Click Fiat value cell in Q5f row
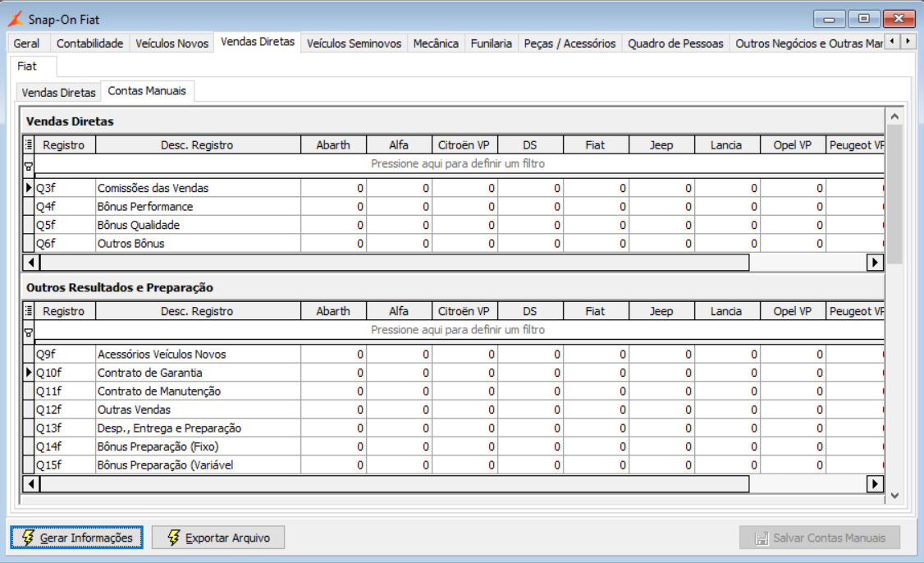Screen dimensions: 924x563 597,225
